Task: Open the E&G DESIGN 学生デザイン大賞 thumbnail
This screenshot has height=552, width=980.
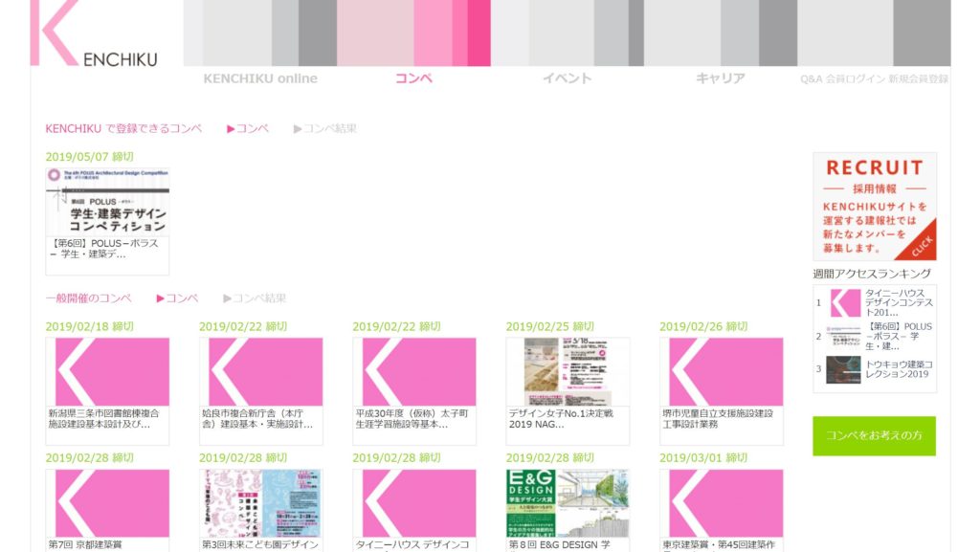Action: click(568, 503)
